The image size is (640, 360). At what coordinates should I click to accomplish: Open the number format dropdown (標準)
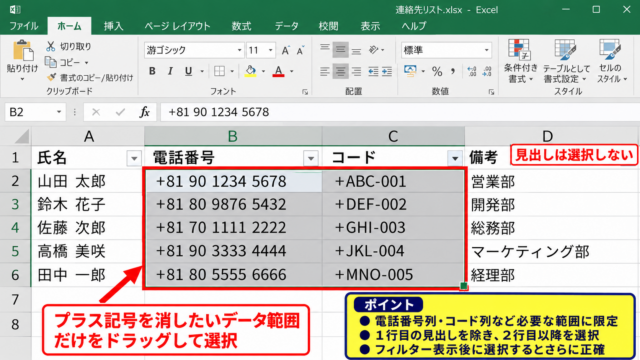pyautogui.click(x=486, y=50)
